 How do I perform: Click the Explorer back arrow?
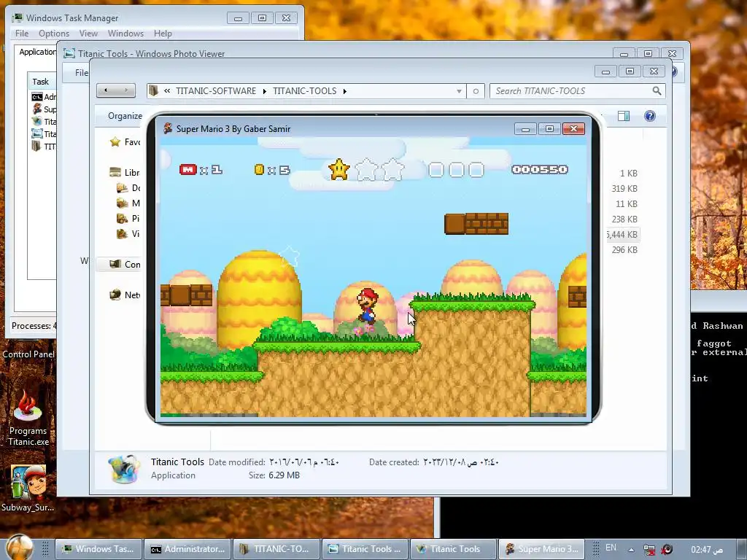tap(106, 90)
